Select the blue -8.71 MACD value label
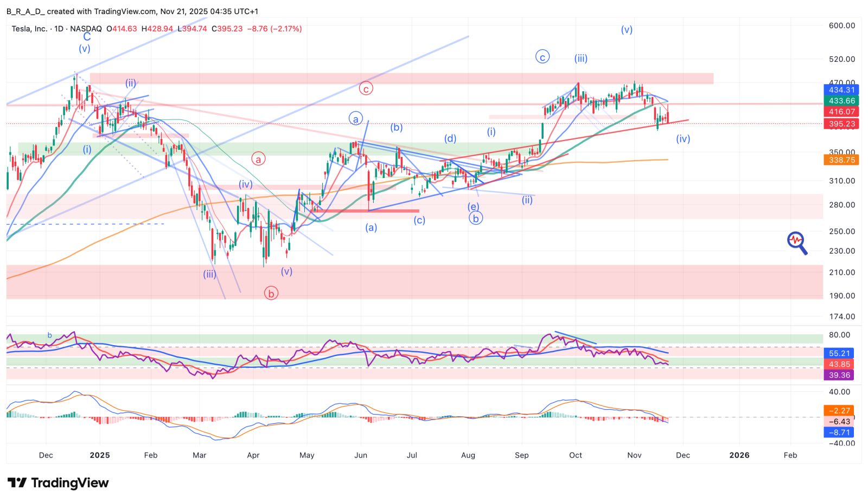The height and width of the screenshot is (502, 868). (x=839, y=433)
